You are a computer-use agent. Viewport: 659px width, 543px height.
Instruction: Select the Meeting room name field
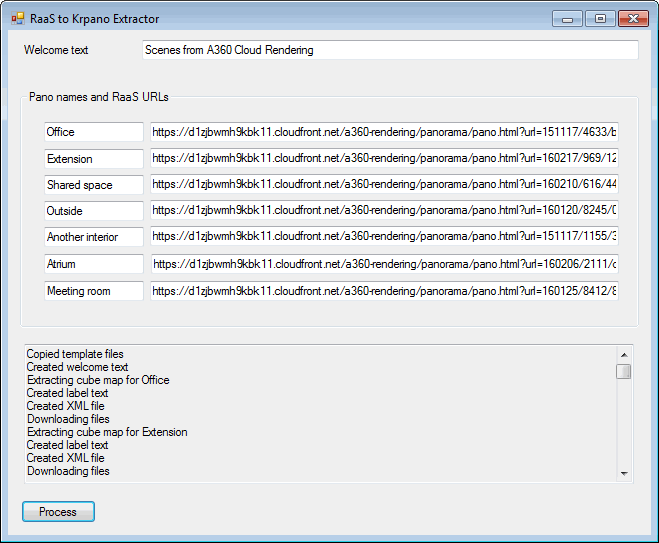click(x=94, y=291)
